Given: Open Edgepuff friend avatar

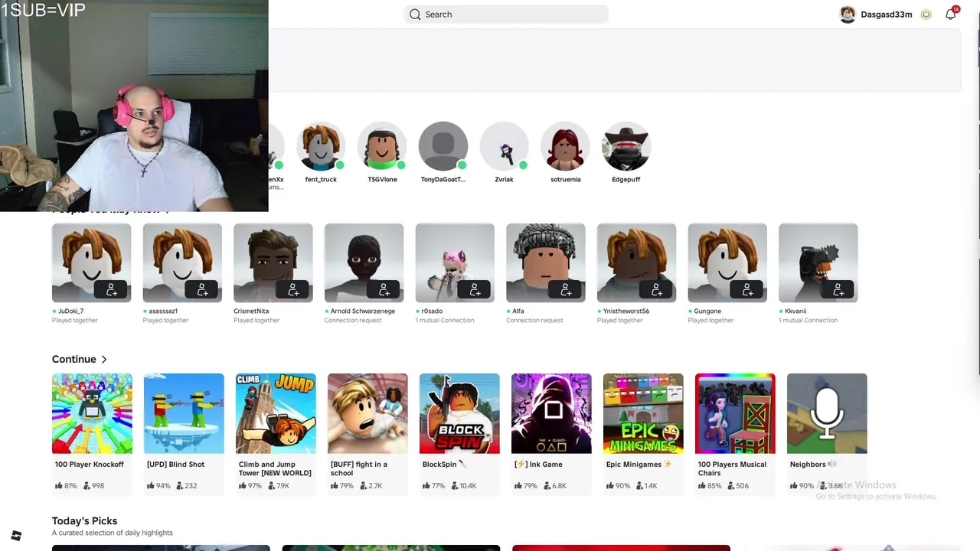Looking at the screenshot, I should 626,146.
